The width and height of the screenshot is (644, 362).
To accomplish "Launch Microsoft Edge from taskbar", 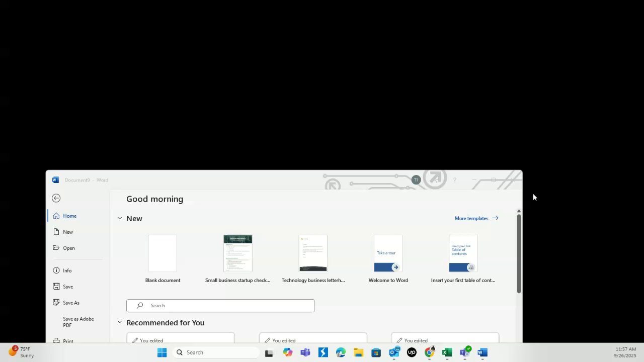I will [x=341, y=352].
